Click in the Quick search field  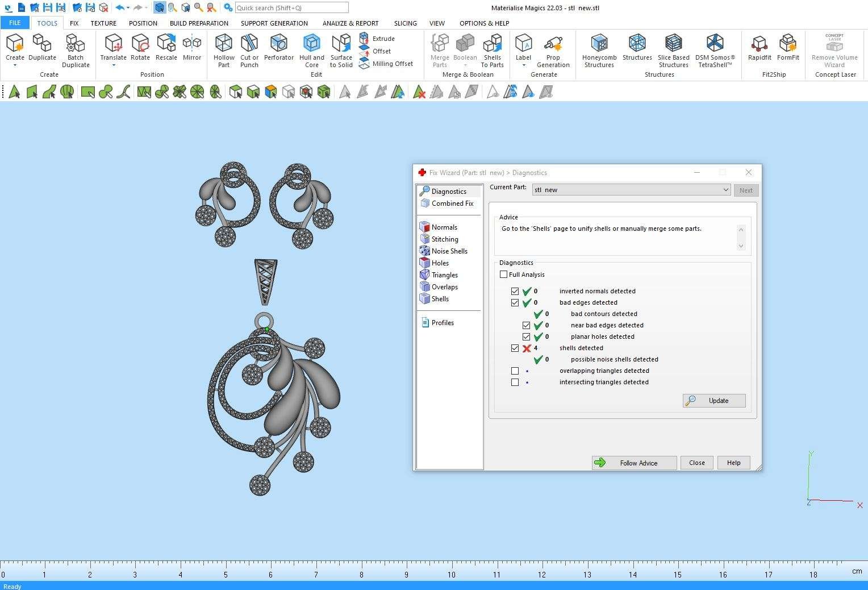click(291, 8)
